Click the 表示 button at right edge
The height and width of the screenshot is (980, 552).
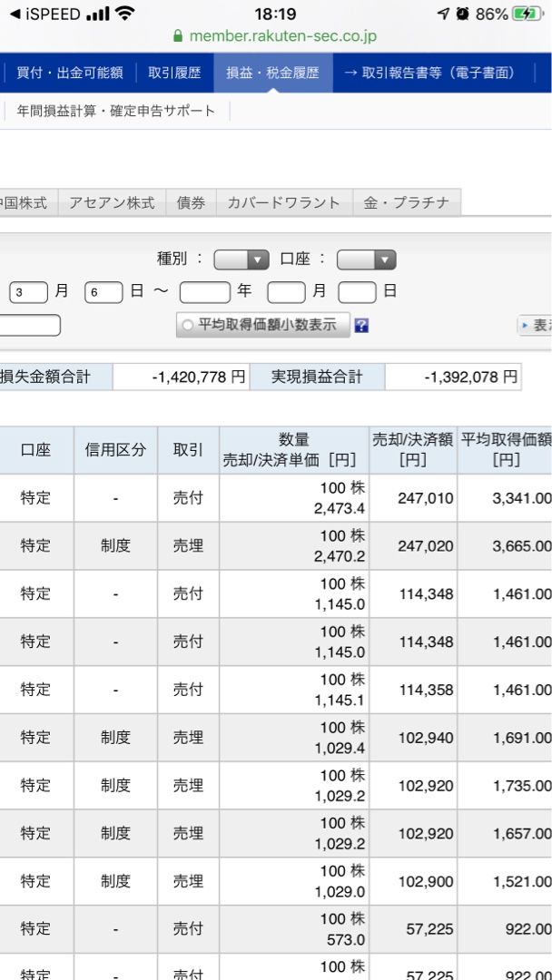(x=536, y=326)
